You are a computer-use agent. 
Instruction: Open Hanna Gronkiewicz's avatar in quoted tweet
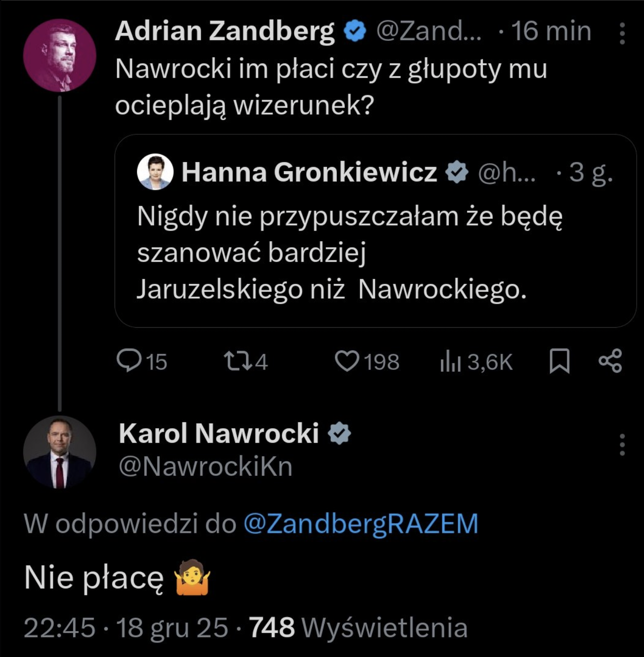point(155,172)
